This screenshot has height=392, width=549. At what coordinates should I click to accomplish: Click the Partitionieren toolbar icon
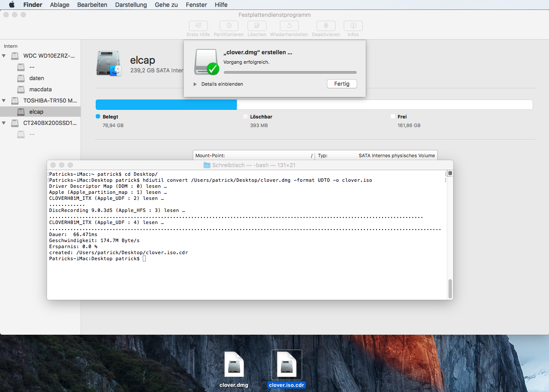(229, 26)
